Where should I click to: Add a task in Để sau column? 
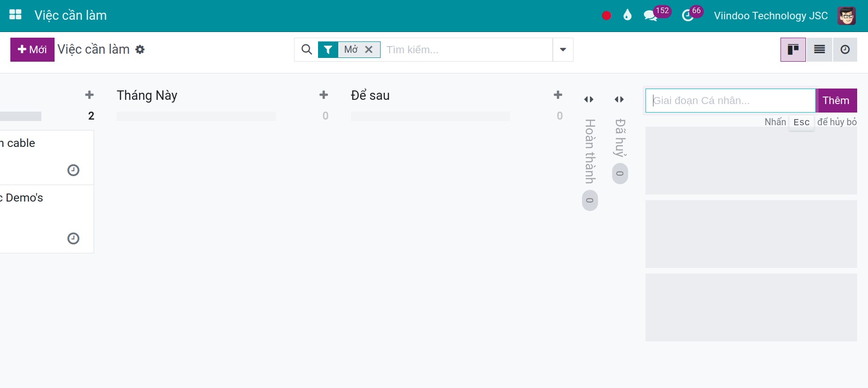coord(558,95)
